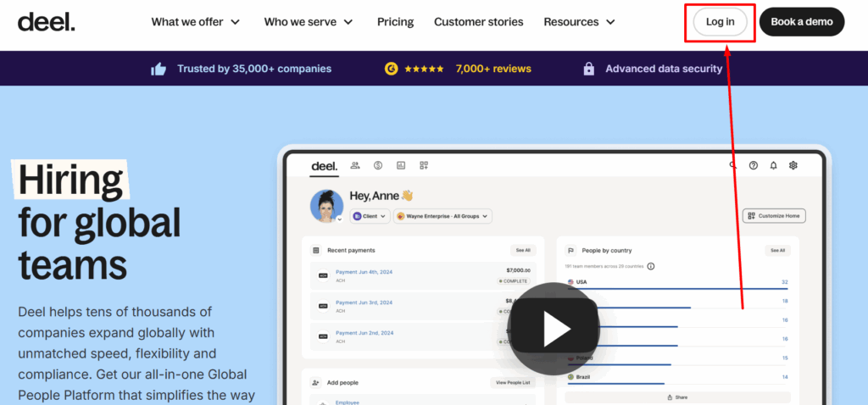Open Payment Jun 3rd, 2024 link

[364, 302]
